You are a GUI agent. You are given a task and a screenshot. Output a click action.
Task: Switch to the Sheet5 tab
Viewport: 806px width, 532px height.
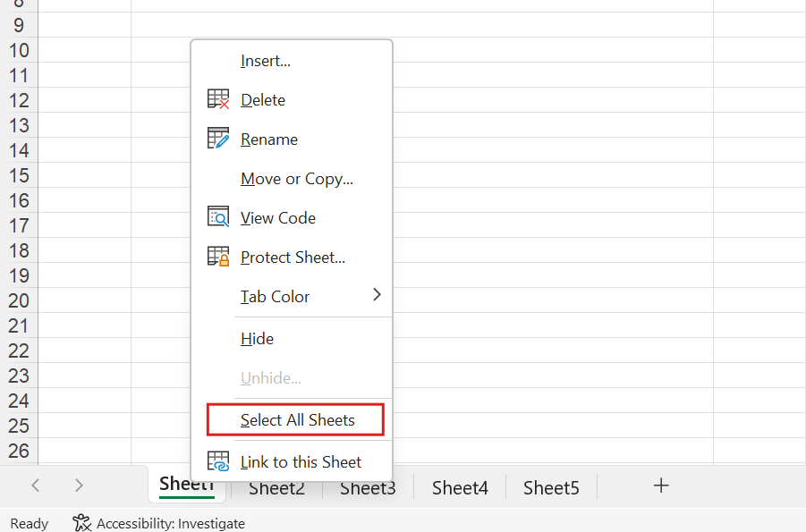coord(551,488)
